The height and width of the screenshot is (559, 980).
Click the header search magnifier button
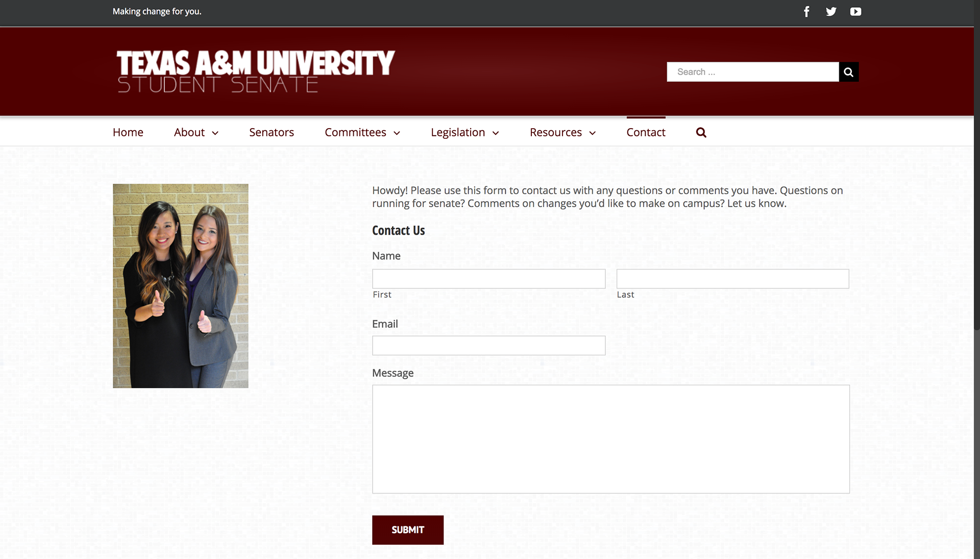pyautogui.click(x=848, y=72)
